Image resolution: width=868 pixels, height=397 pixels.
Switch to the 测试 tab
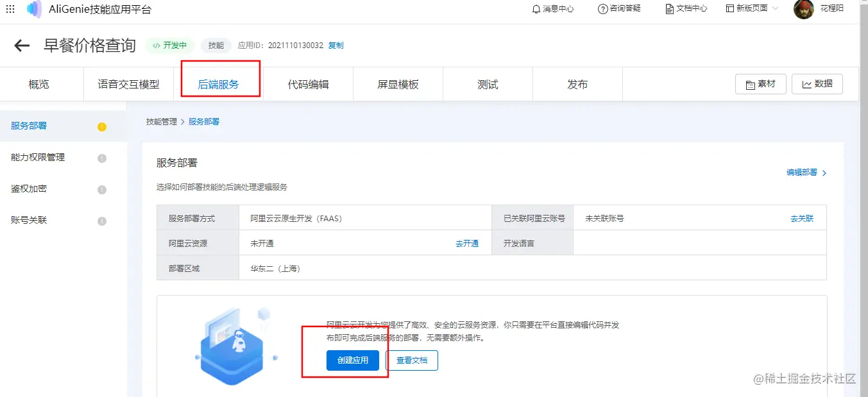(x=488, y=84)
